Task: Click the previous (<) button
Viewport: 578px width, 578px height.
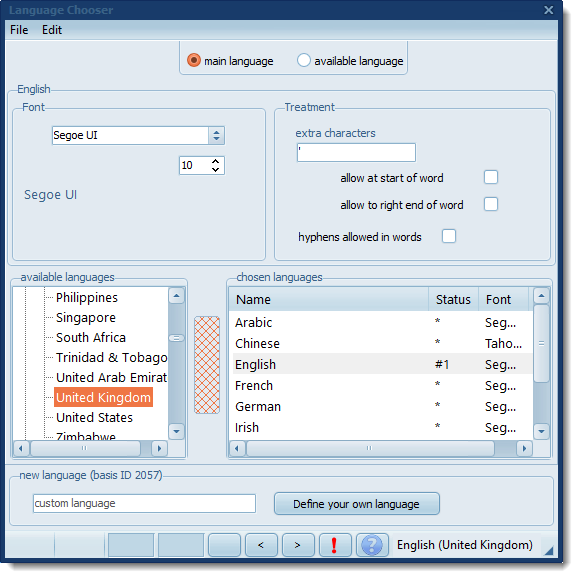Action: (x=261, y=545)
